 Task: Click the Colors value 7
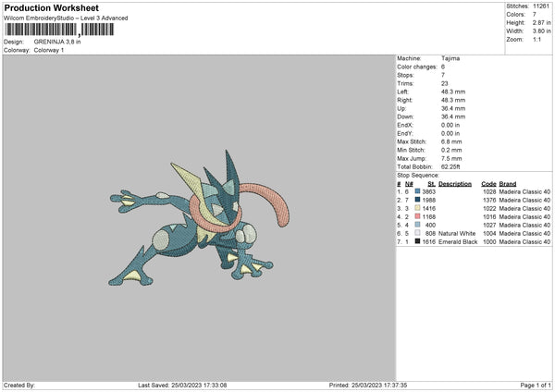535,15
